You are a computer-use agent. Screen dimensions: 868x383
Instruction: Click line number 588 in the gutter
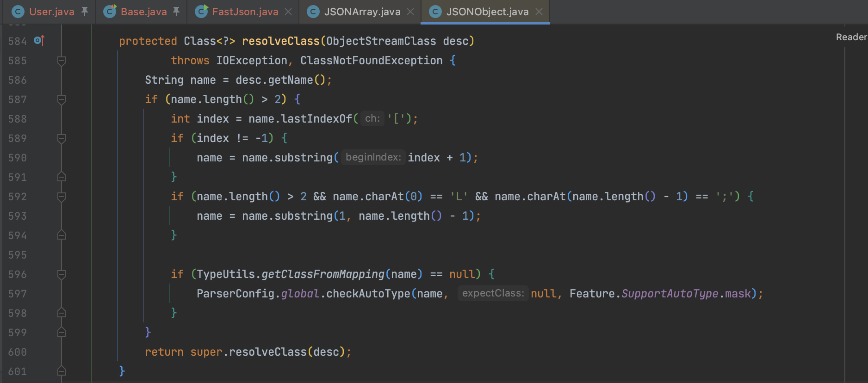click(18, 119)
